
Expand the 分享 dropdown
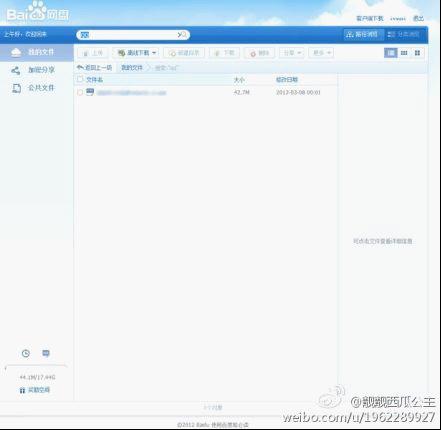pyautogui.click(x=292, y=53)
